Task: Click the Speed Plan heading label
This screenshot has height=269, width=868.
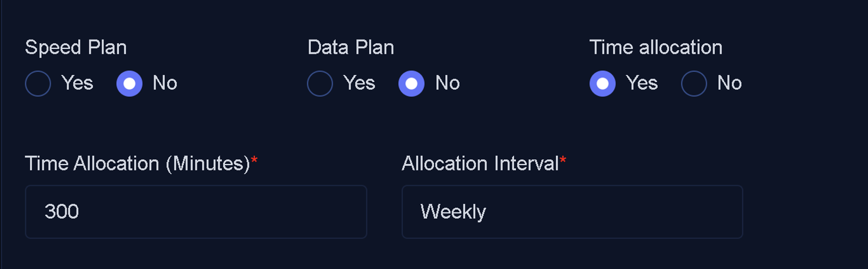Action: point(76,47)
